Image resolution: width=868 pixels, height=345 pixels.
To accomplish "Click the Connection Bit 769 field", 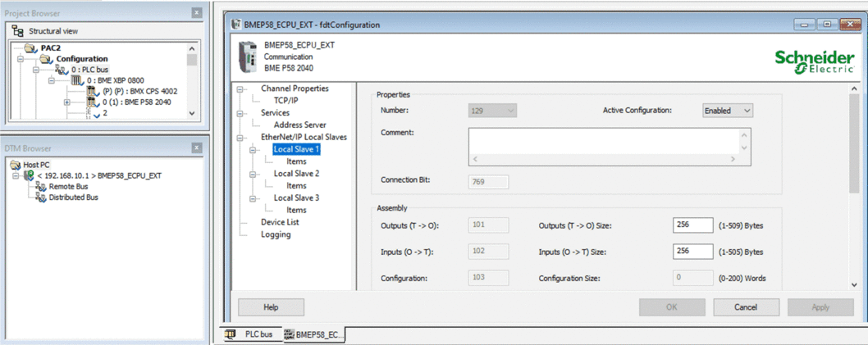I will click(489, 183).
